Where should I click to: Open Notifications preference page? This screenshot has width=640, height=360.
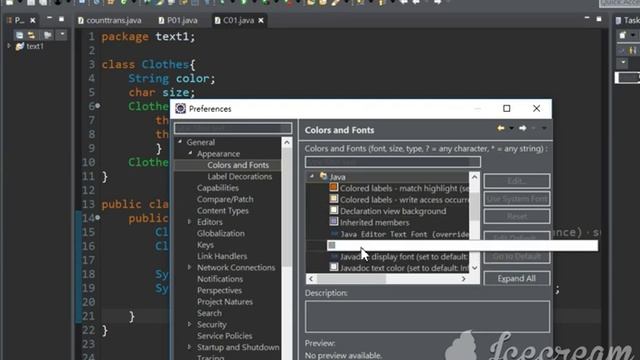click(x=220, y=279)
